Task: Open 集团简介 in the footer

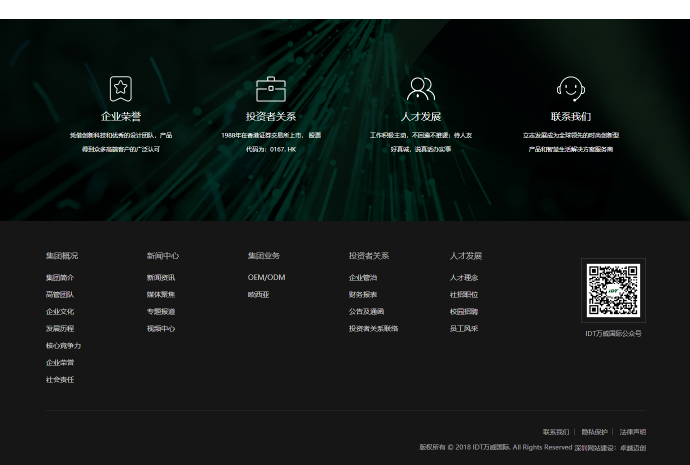Action: point(60,277)
